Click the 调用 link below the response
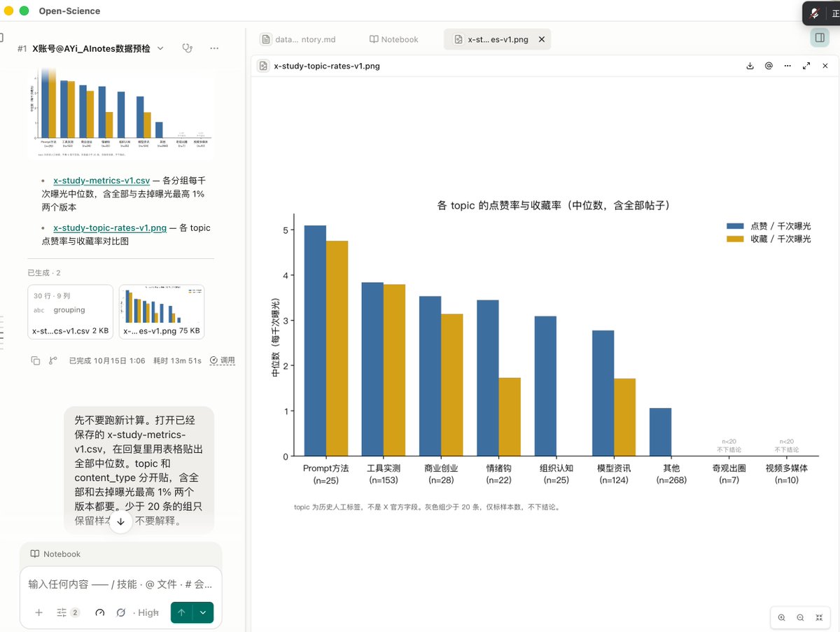 click(223, 360)
